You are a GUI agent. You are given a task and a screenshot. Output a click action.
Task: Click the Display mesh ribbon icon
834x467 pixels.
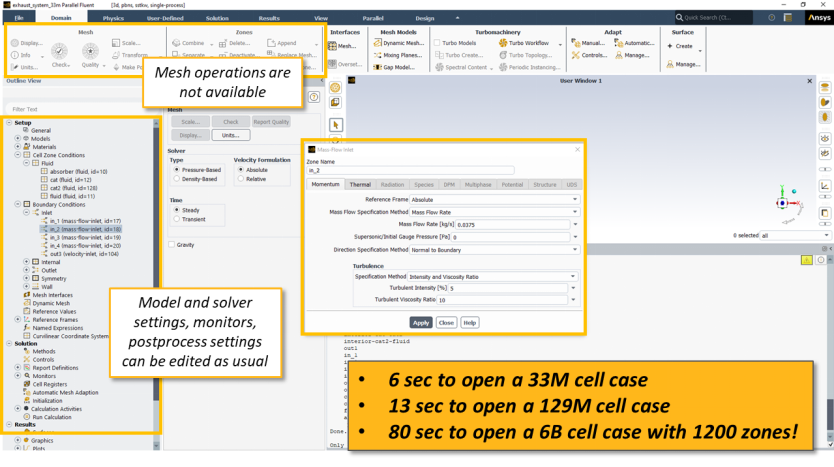[15, 43]
